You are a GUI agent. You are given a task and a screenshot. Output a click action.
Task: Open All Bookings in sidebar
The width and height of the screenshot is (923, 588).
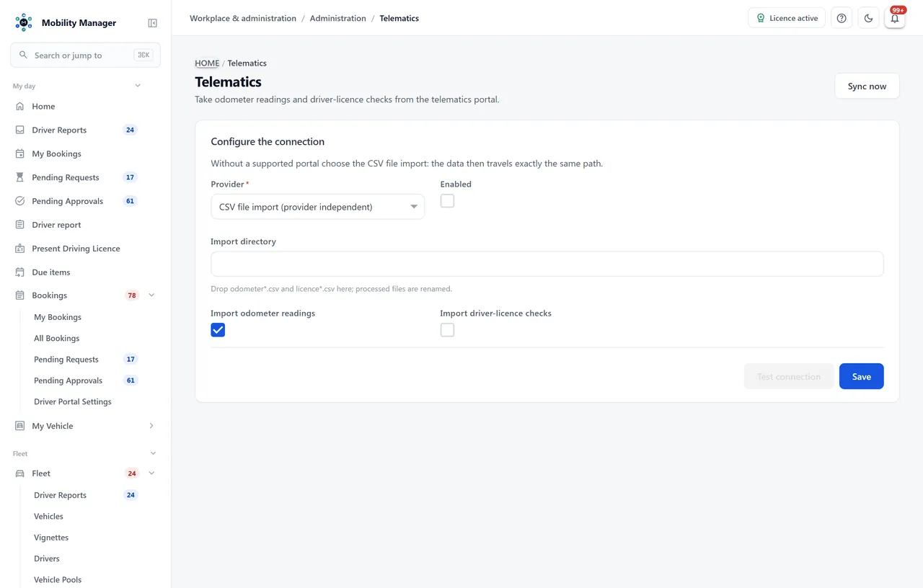coord(57,338)
